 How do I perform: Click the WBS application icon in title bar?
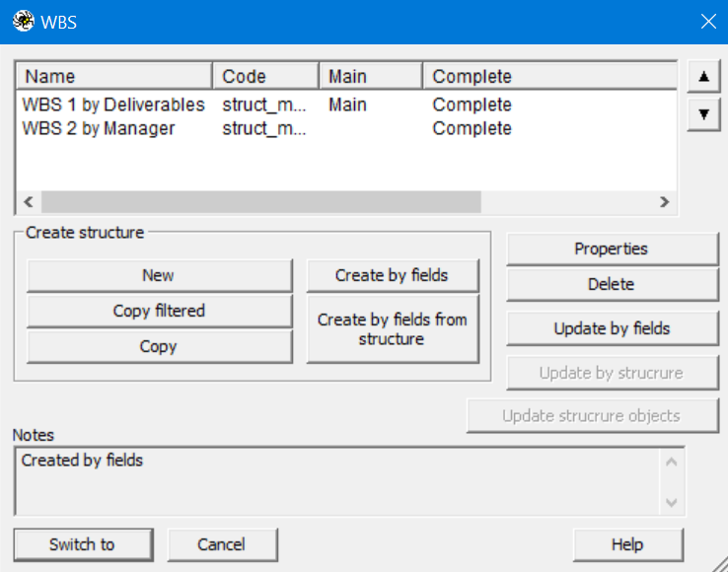click(x=24, y=22)
